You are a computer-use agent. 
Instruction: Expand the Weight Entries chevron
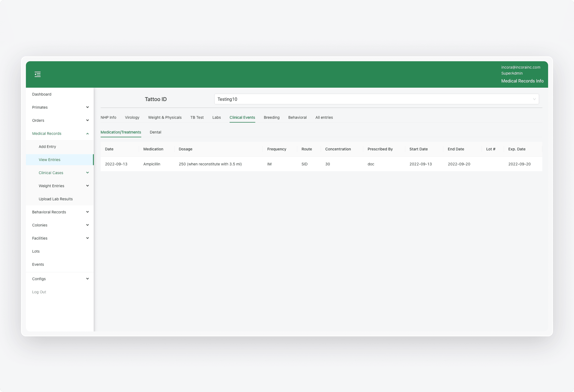[x=87, y=186]
